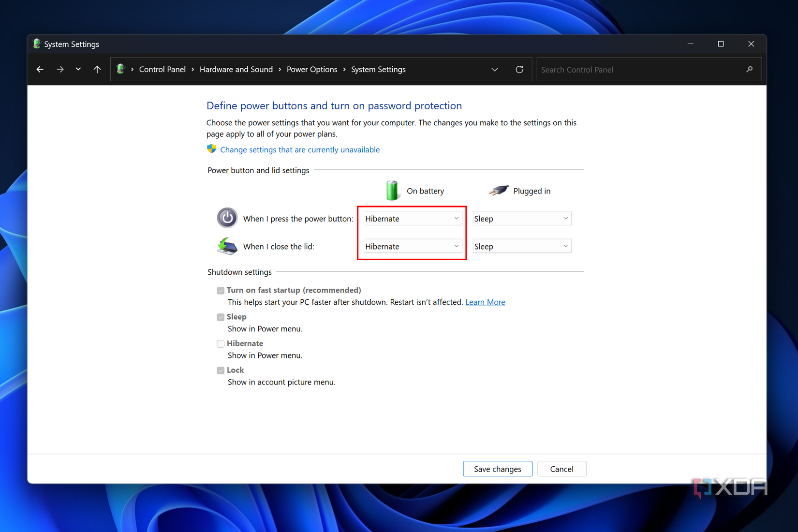Click the Learn More link
Image resolution: width=798 pixels, height=532 pixels.
tap(485, 302)
